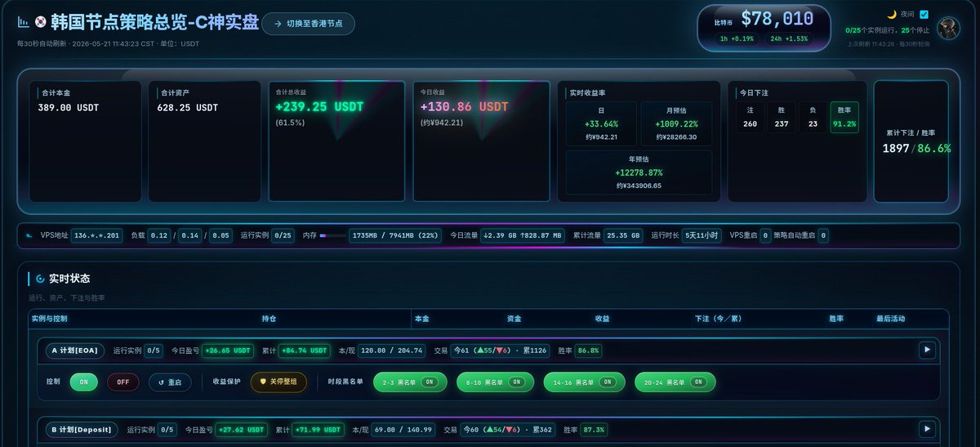Click the yearly estimate +12278.87% box

(x=639, y=172)
